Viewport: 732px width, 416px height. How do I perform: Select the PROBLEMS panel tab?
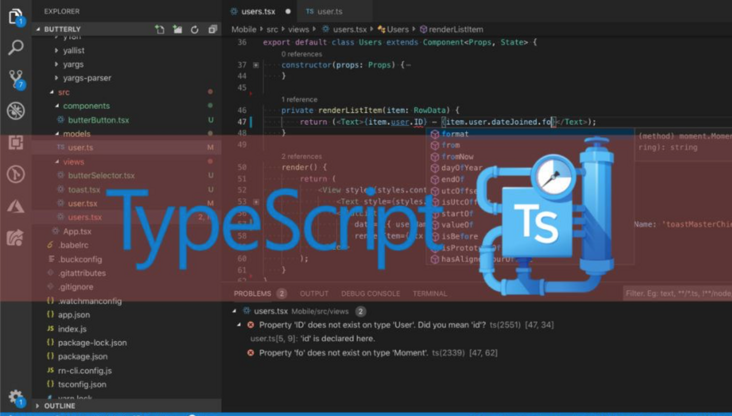pyautogui.click(x=253, y=294)
